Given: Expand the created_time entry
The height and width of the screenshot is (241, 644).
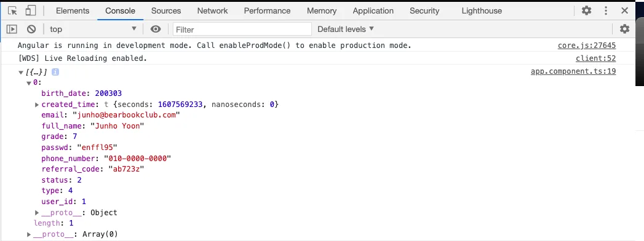Looking at the screenshot, I should coord(37,105).
